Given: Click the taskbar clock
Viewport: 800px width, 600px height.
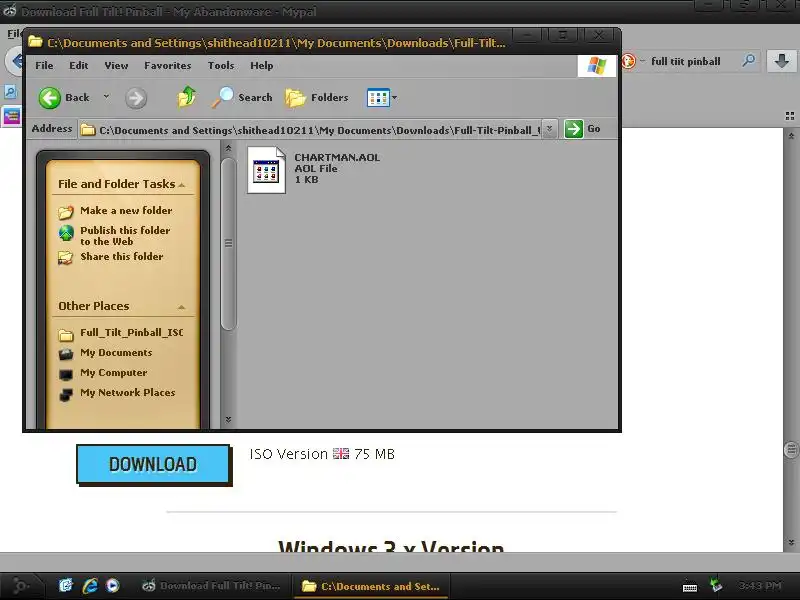Looking at the screenshot, I should [760, 585].
